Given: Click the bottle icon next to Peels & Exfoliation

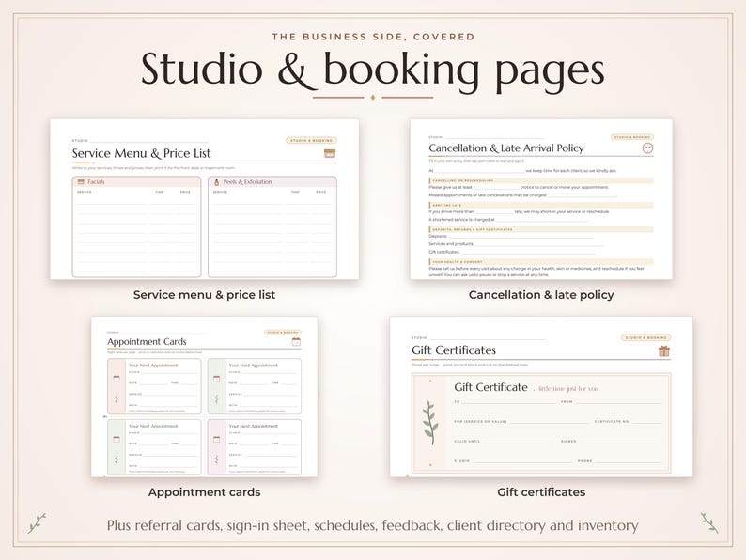Looking at the screenshot, I should tap(216, 181).
